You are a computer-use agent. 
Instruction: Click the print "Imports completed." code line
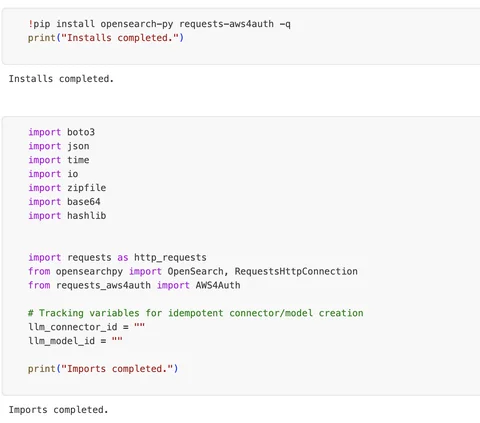pos(103,369)
